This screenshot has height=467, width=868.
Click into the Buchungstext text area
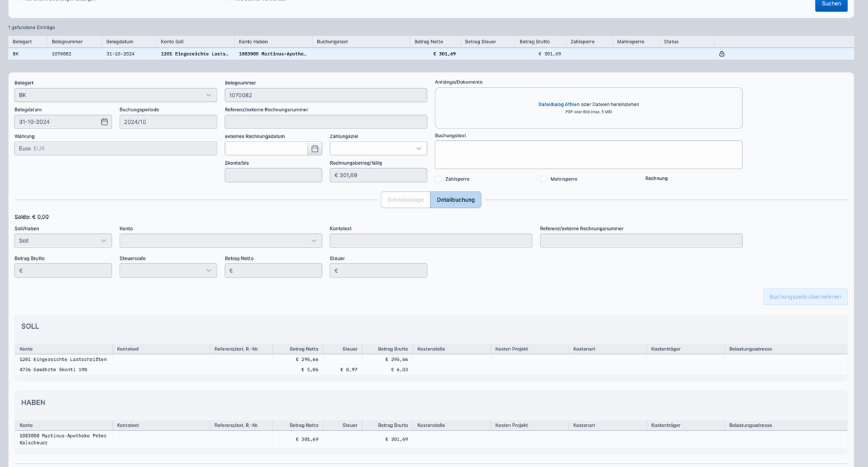pos(588,155)
